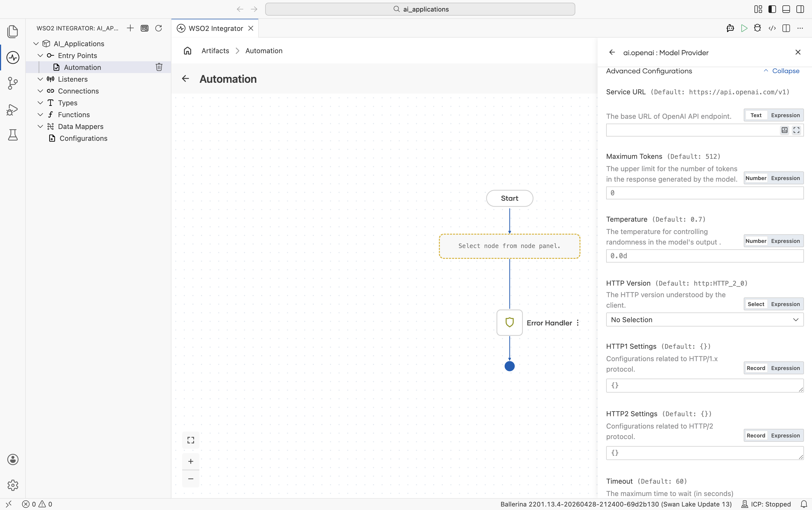Show source code view icon

(772, 28)
